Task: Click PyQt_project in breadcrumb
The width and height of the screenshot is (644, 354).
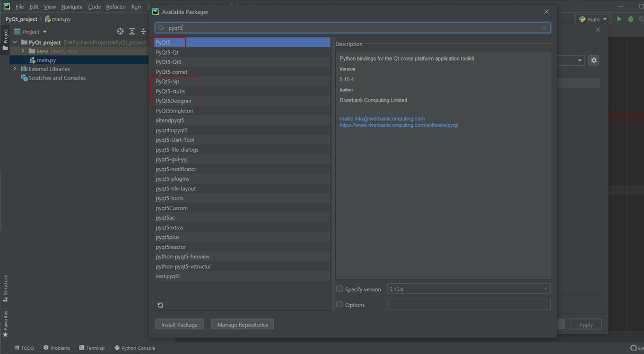Action: coord(21,19)
